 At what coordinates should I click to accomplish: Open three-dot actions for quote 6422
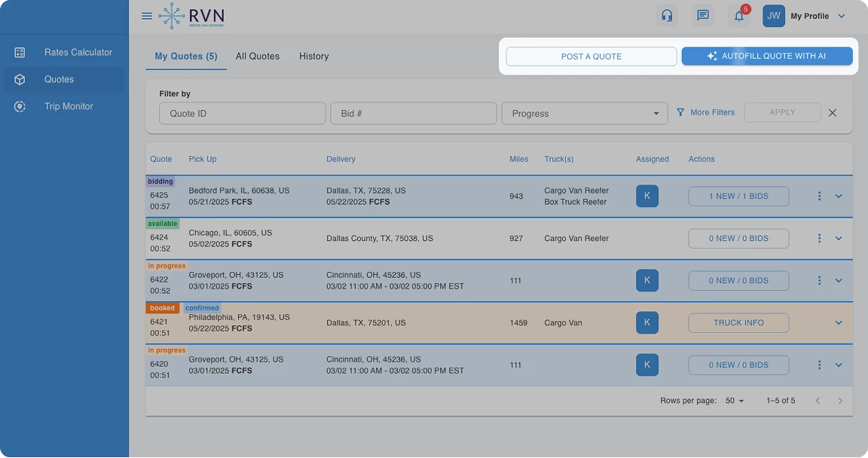pos(819,281)
